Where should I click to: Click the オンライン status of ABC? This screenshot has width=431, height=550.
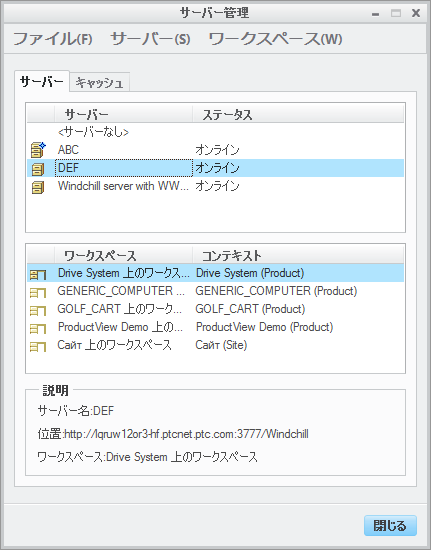[x=217, y=150]
